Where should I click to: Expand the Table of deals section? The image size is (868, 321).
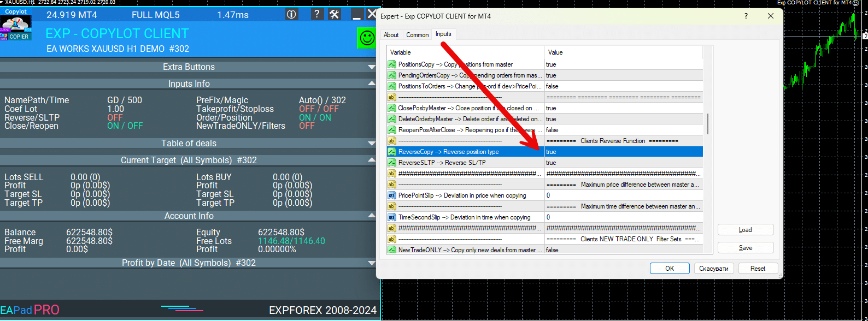[372, 144]
